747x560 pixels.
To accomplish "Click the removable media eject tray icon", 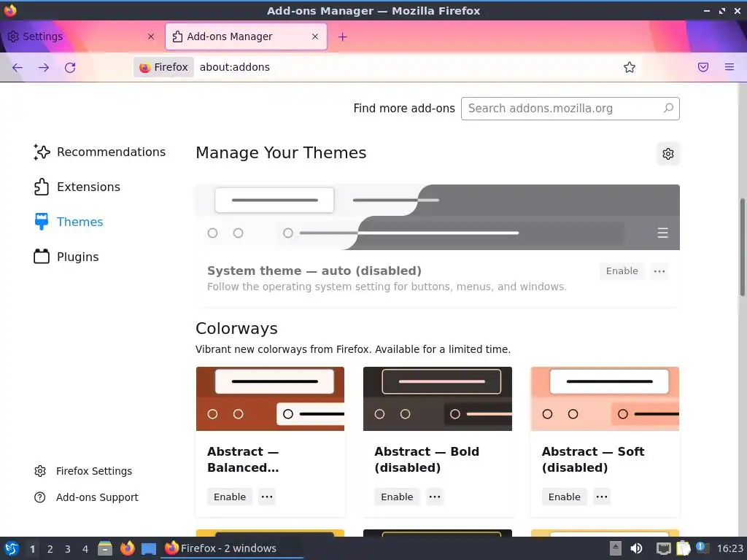I will (x=616, y=548).
